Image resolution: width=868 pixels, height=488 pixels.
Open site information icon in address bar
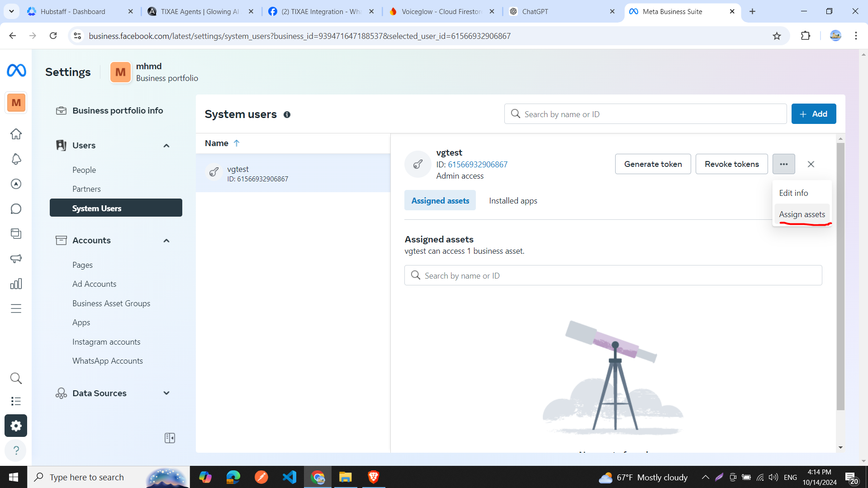click(78, 36)
